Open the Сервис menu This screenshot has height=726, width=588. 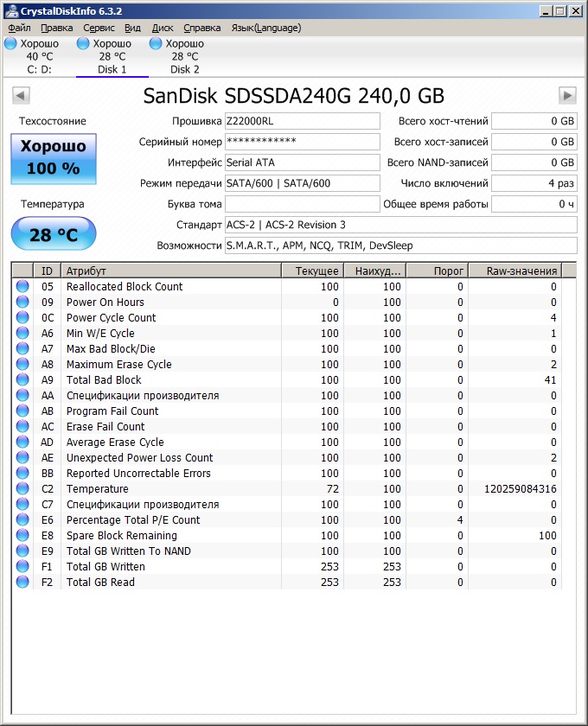click(x=99, y=29)
